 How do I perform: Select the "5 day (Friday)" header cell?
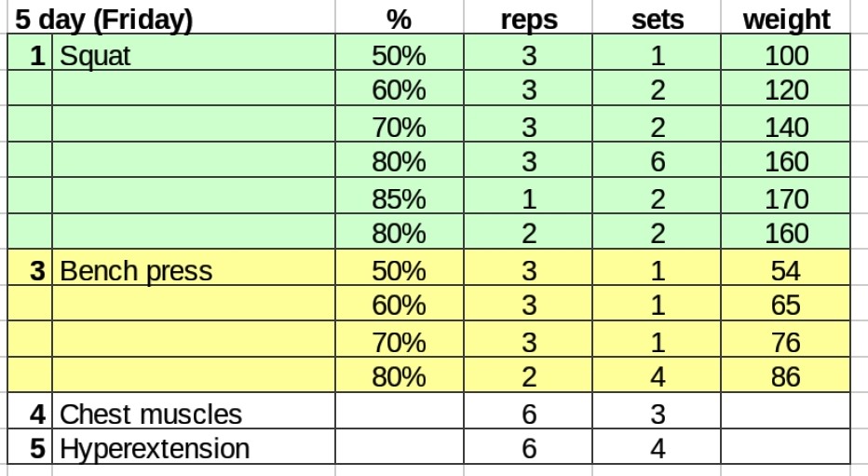coord(102,20)
